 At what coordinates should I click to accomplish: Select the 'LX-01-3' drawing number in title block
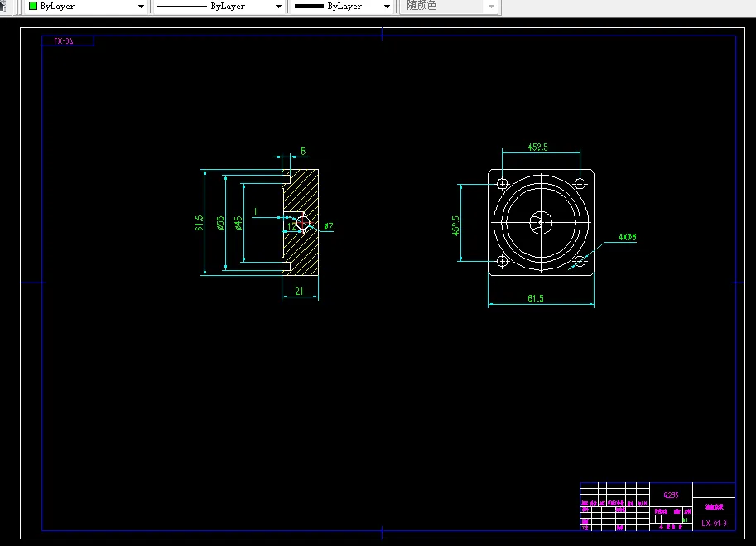(714, 524)
